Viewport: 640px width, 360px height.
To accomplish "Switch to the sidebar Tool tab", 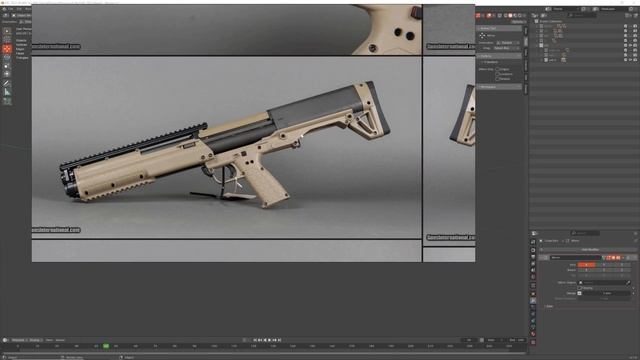I will click(x=526, y=41).
